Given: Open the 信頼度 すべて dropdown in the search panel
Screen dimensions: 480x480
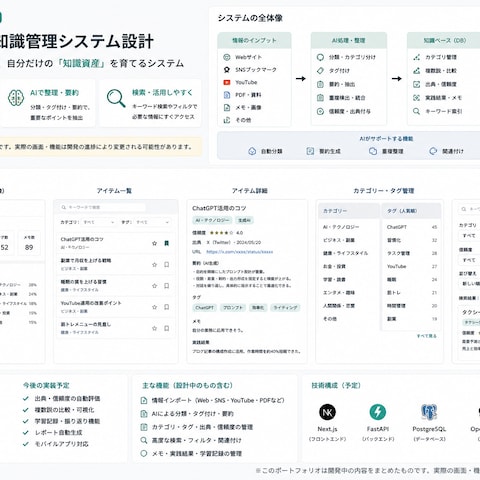Looking at the screenshot, I should [x=469, y=260].
